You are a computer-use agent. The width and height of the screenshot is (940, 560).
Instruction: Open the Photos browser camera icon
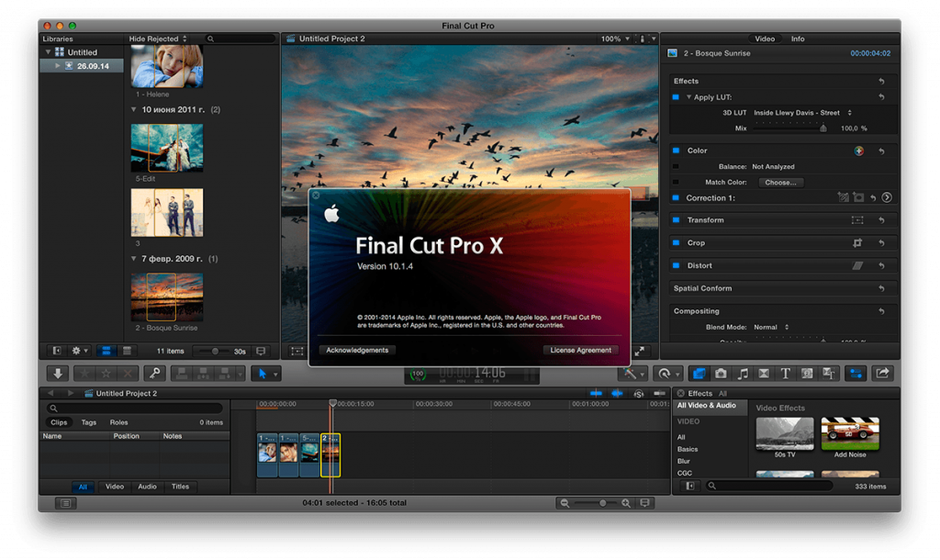(x=721, y=374)
